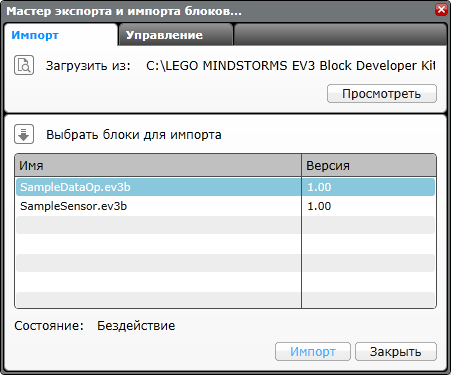Screen dimensions: 451x375
Task: Click the first empty row in block list
Action: pos(225,225)
